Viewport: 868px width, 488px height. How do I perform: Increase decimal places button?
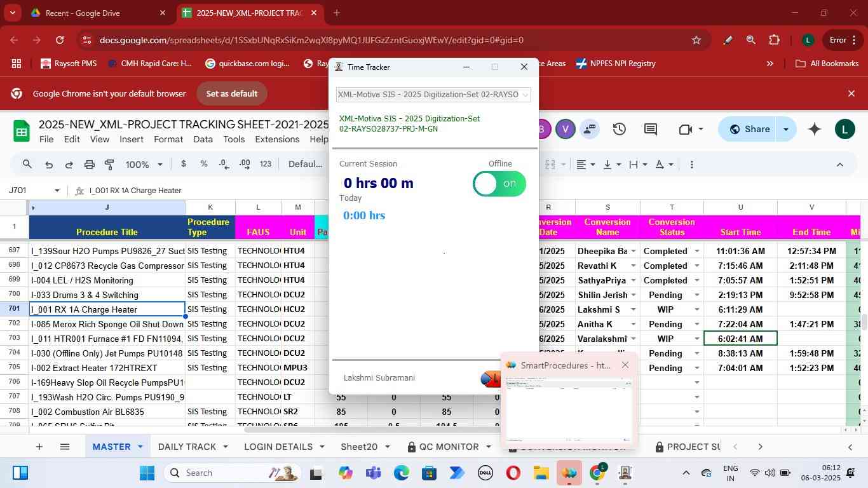pyautogui.click(x=245, y=164)
